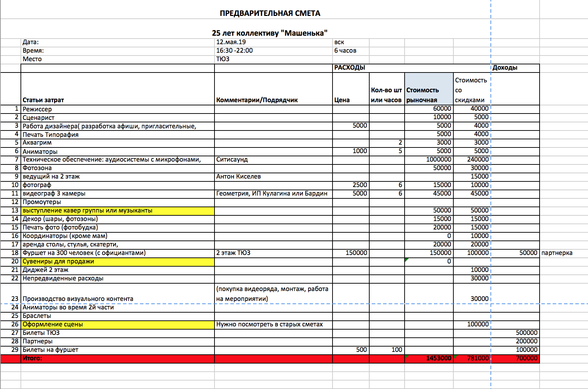Select the 'Антон Киселев' comment cell
Image resolution: width=588 pixels, height=389 pixels.
274,177
